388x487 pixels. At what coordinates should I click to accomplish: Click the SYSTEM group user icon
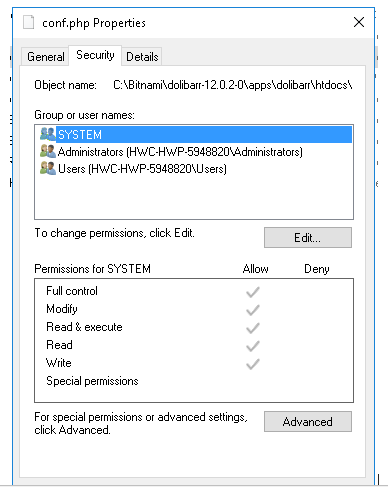[x=48, y=134]
